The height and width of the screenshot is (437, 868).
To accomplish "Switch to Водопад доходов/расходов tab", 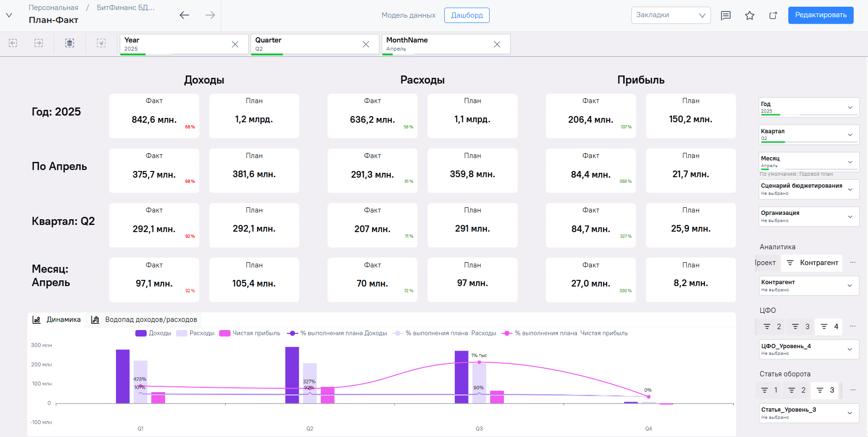I will coord(144,320).
